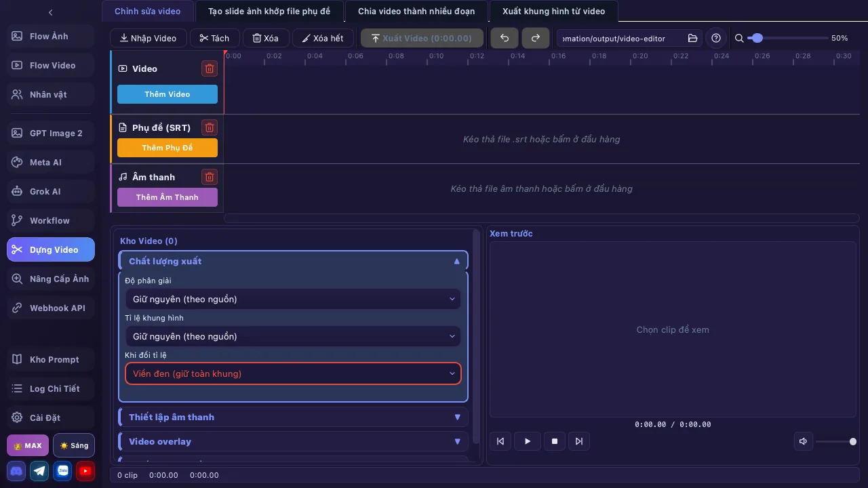Open Grok AI page

tap(51, 191)
